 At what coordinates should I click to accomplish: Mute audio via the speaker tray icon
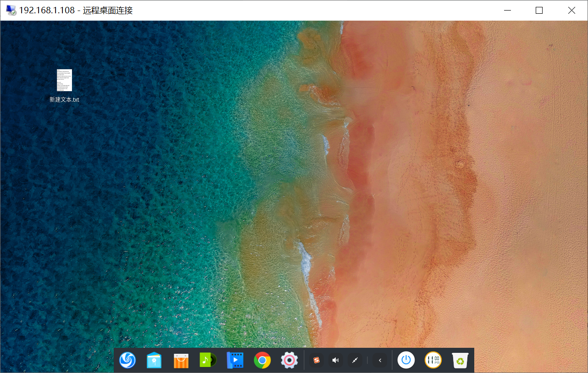[x=335, y=360]
